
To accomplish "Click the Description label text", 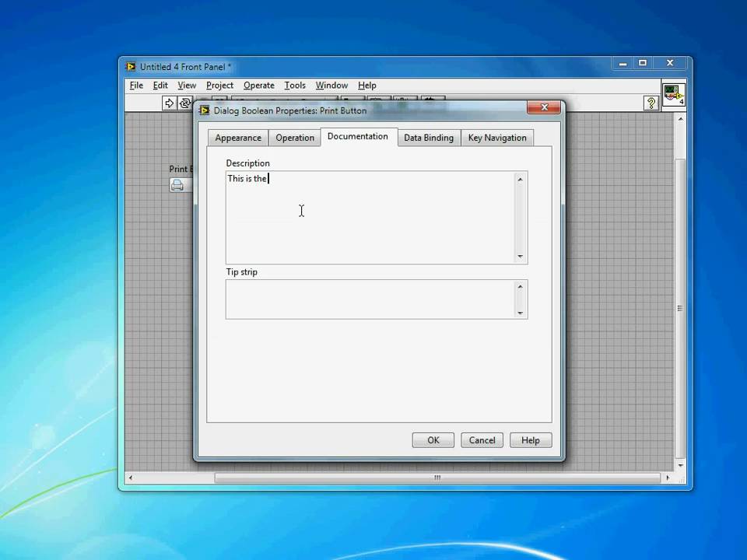I will [x=247, y=163].
